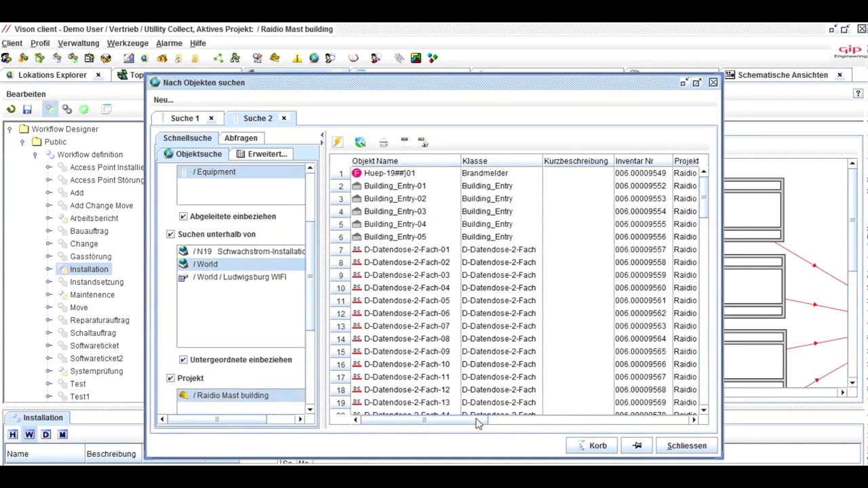868x488 pixels.
Task: Sort by the Inventar Nr column header
Action: 642,161
